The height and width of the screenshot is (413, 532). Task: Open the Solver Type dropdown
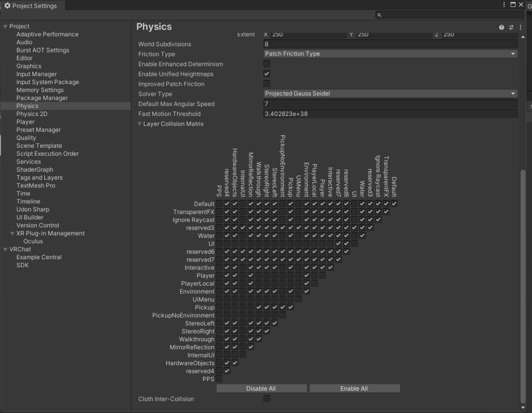click(391, 94)
